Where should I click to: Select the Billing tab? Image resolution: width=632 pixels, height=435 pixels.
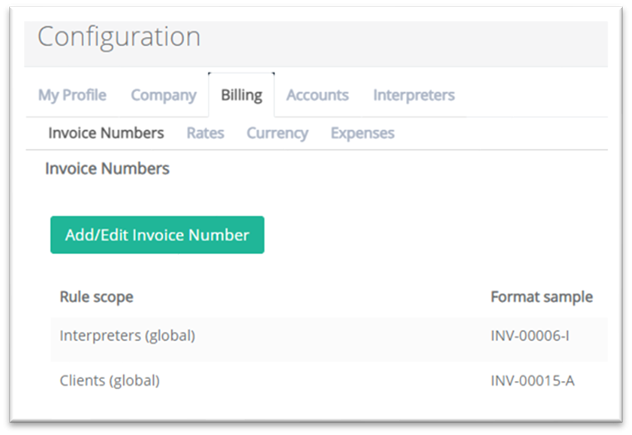pyautogui.click(x=241, y=95)
